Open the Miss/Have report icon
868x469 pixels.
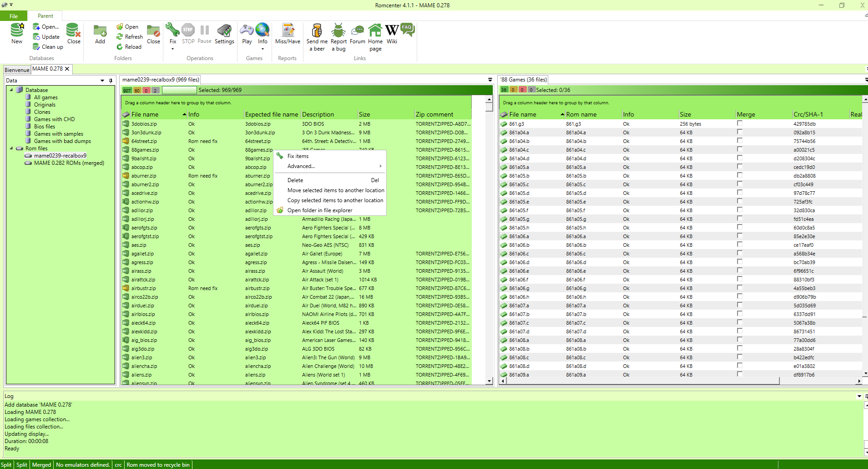pyautogui.click(x=288, y=31)
